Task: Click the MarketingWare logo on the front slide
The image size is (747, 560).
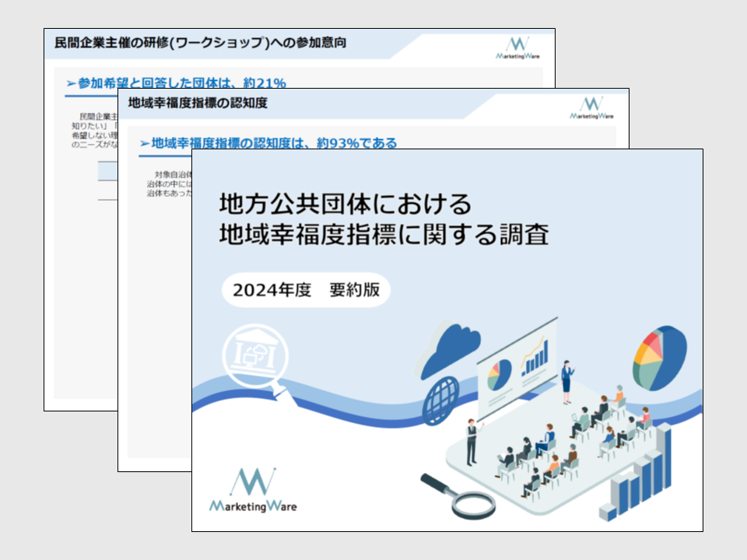Action: point(253,491)
